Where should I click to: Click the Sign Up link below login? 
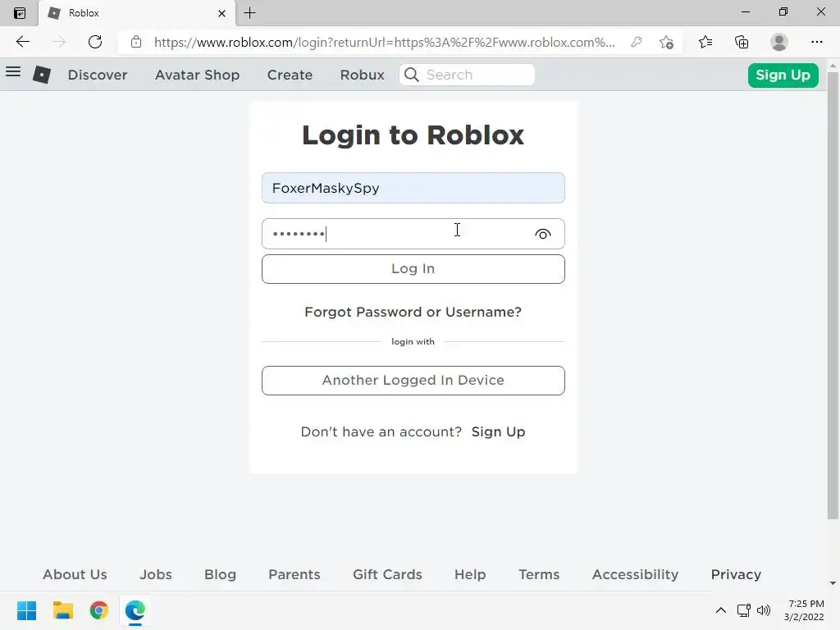click(498, 431)
